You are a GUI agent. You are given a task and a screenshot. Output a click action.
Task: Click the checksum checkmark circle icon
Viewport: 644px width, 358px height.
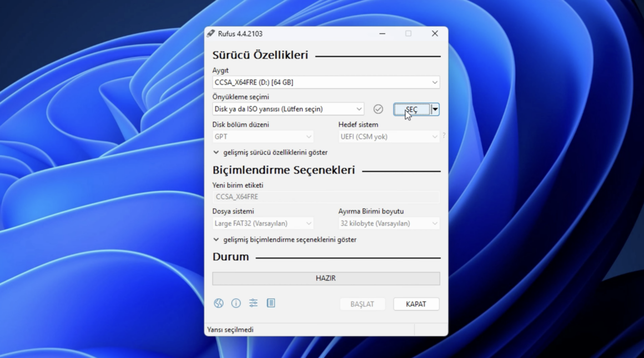378,109
